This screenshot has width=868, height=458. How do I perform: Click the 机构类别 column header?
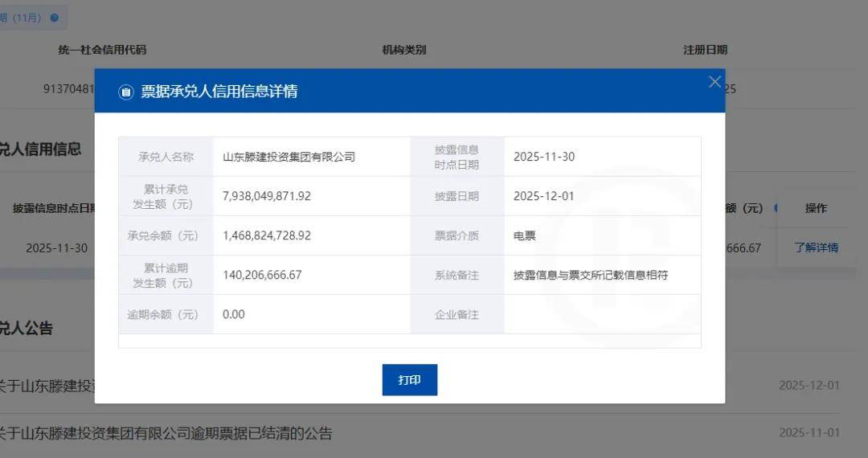tap(403, 50)
